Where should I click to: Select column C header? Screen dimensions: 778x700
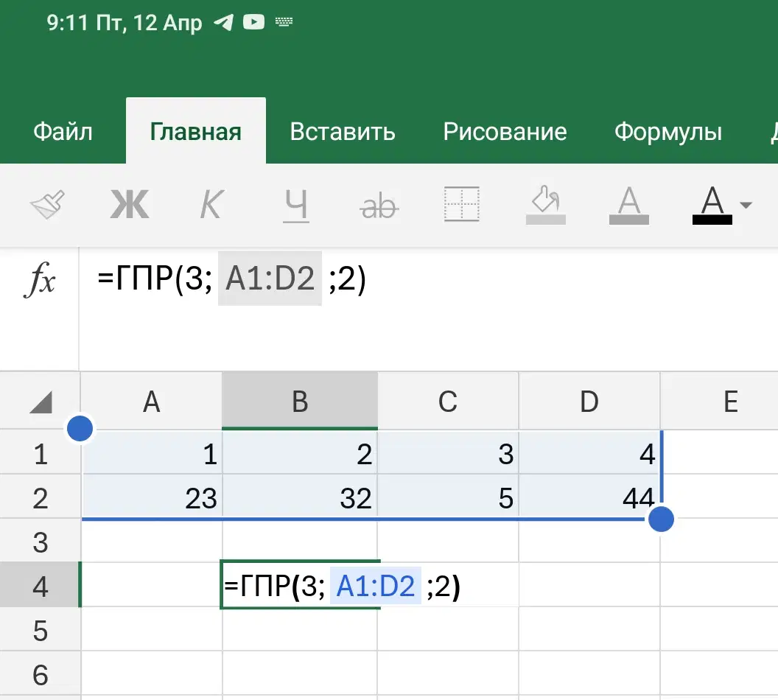click(x=448, y=401)
